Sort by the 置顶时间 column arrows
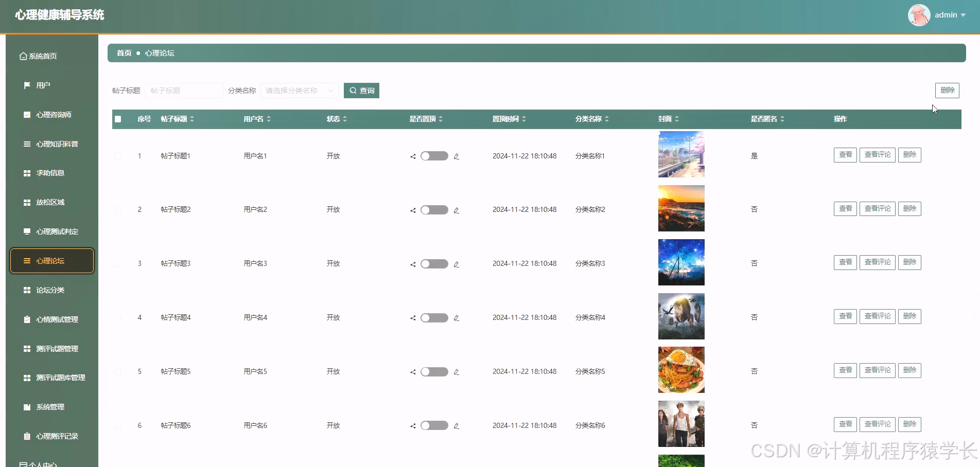 click(524, 119)
